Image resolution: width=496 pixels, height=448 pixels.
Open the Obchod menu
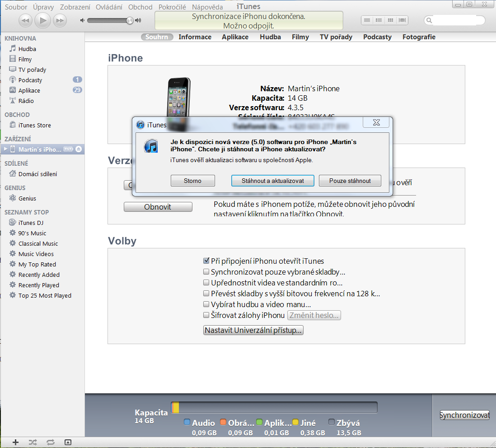click(x=140, y=7)
